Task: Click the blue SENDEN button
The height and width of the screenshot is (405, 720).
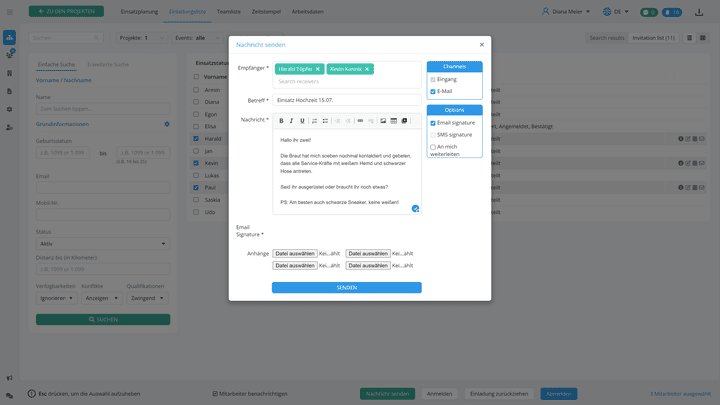Action: [x=346, y=287]
